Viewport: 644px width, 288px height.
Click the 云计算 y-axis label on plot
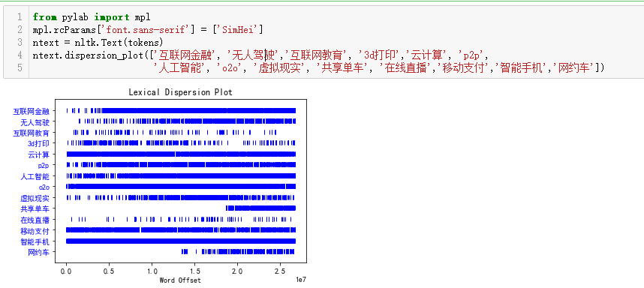[x=38, y=154]
